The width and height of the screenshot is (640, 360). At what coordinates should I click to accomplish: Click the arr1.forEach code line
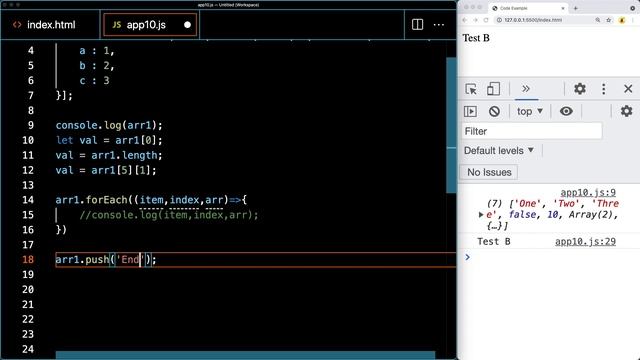[x=151, y=200]
